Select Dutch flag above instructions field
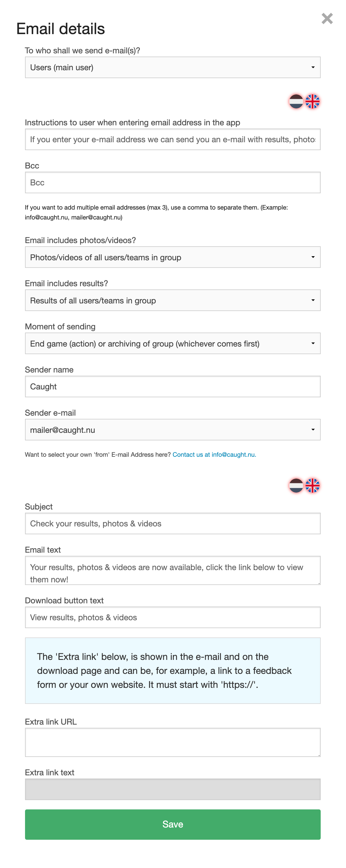The height and width of the screenshot is (868, 346). point(296,101)
